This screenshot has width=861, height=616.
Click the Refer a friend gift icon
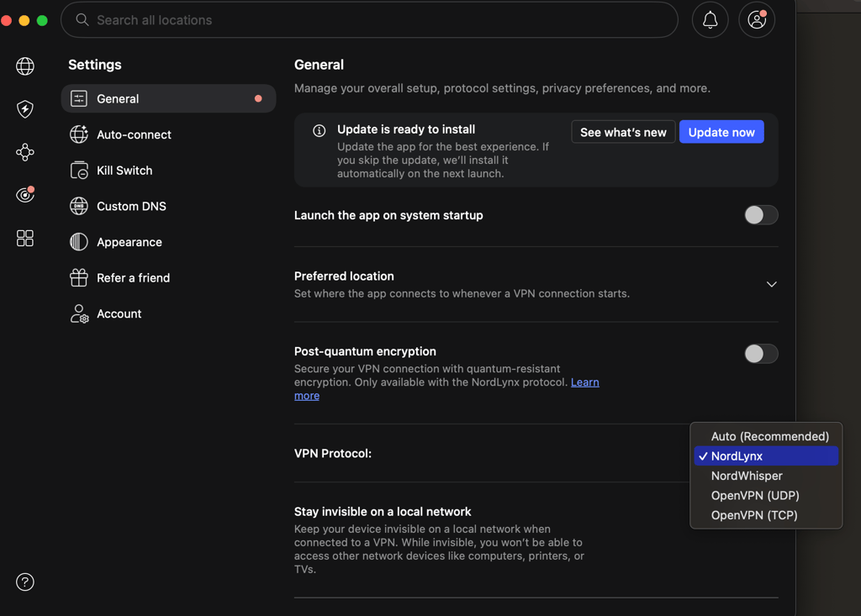tap(78, 278)
